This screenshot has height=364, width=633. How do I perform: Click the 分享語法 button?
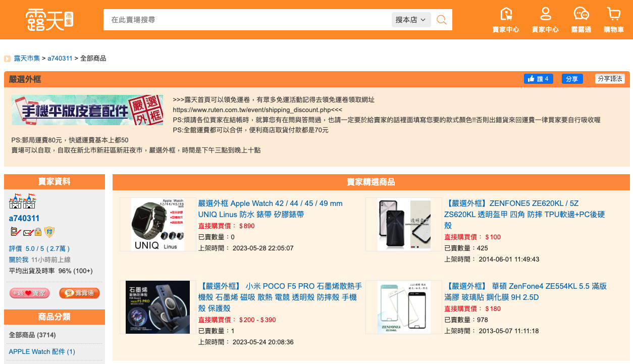click(x=610, y=79)
